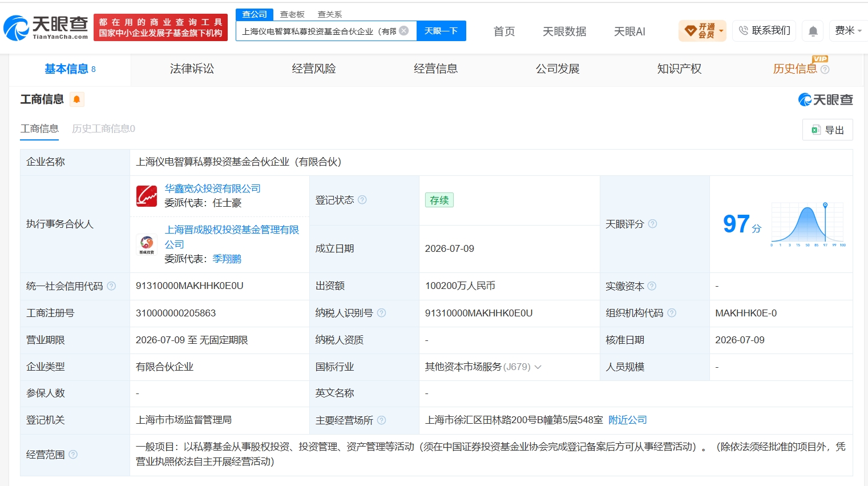Click help icon beside 统一社会信用代码

111,286
